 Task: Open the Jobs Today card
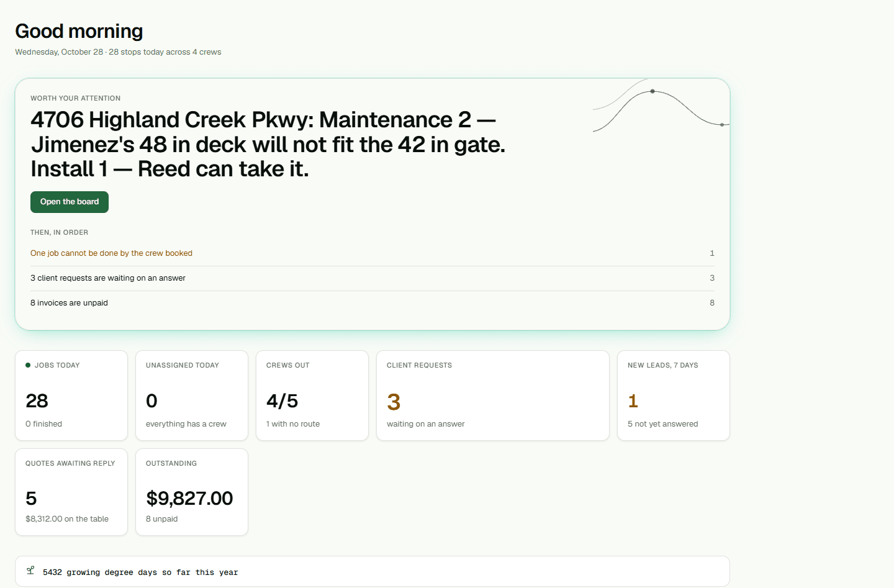(x=71, y=396)
